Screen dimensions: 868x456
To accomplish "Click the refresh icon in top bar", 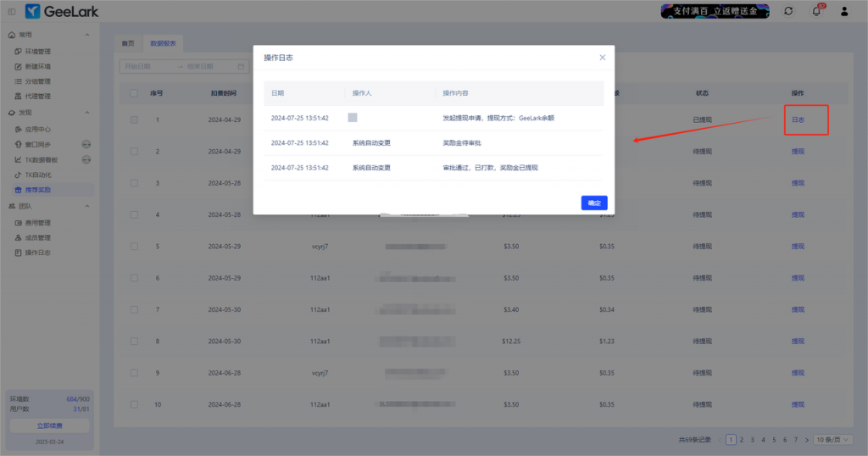I will (x=788, y=11).
